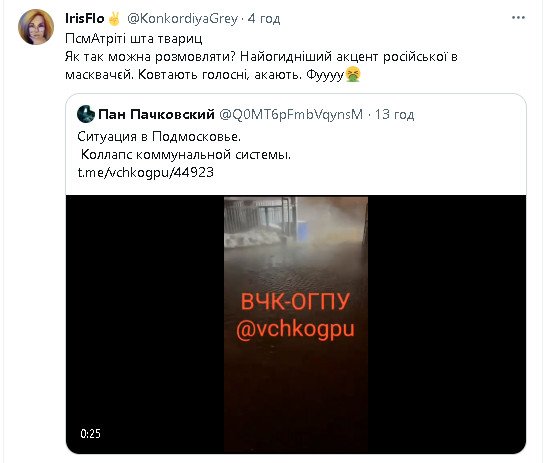Click the @Q0MT6pFmbVqynsM handle
The image size is (552, 463).
pyautogui.click(x=291, y=114)
